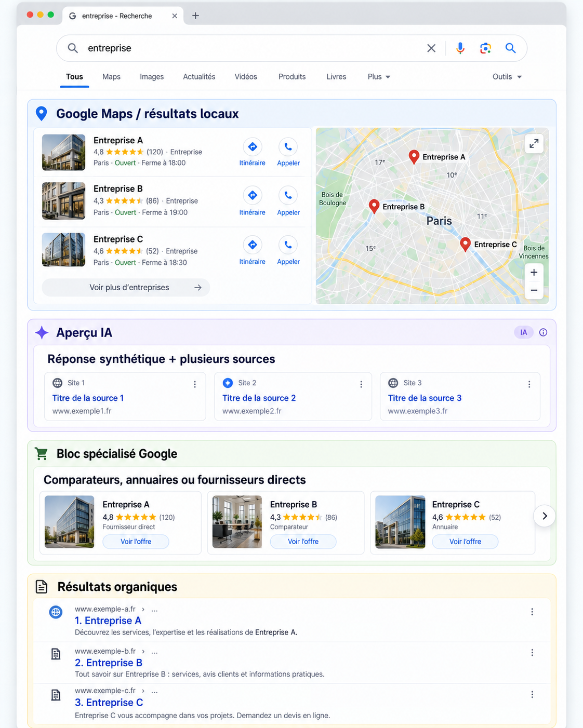
Task: Open organic result 3. Entreprise C
Action: coord(109,703)
